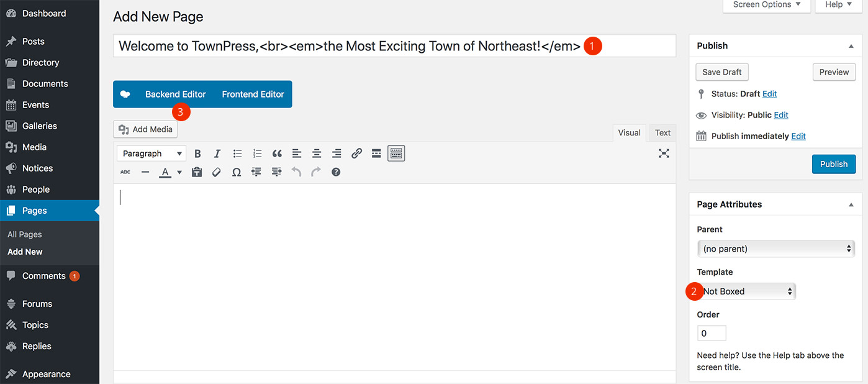Screen dimensions: 868x384
Task: Open Galleries in the sidebar menu
Action: (40, 126)
